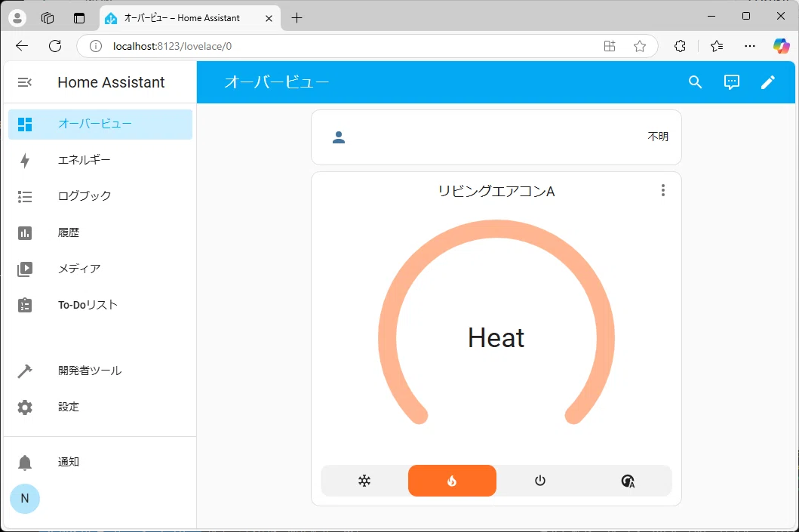
Task: Set air conditioner to cool mode snowflake
Action: (364, 481)
